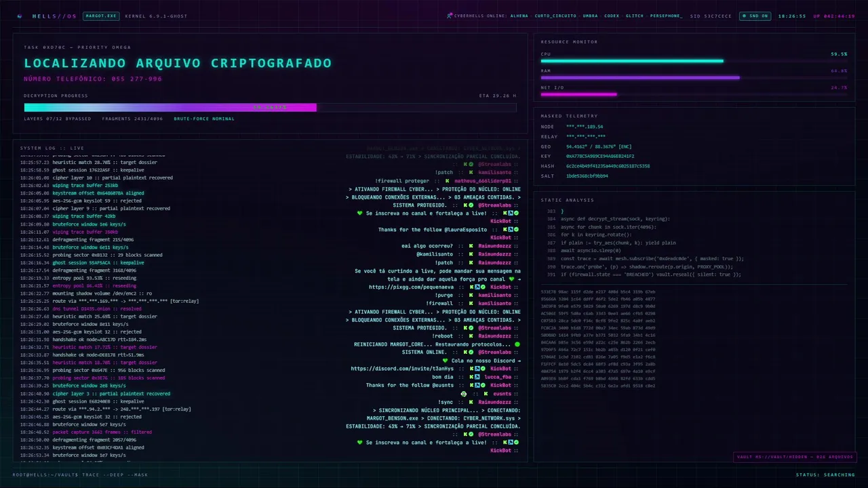Click the emote icon in the eusnts chat row
868x488 pixels.
[464, 393]
